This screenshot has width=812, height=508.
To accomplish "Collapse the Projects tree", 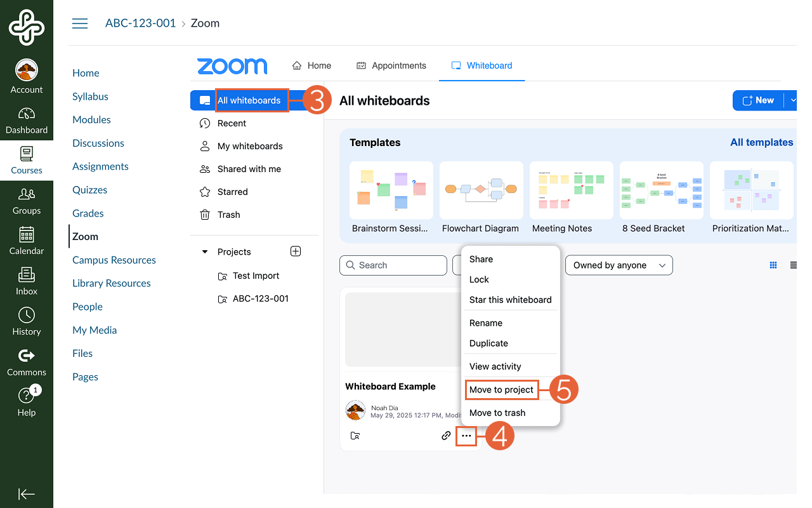I will [204, 252].
